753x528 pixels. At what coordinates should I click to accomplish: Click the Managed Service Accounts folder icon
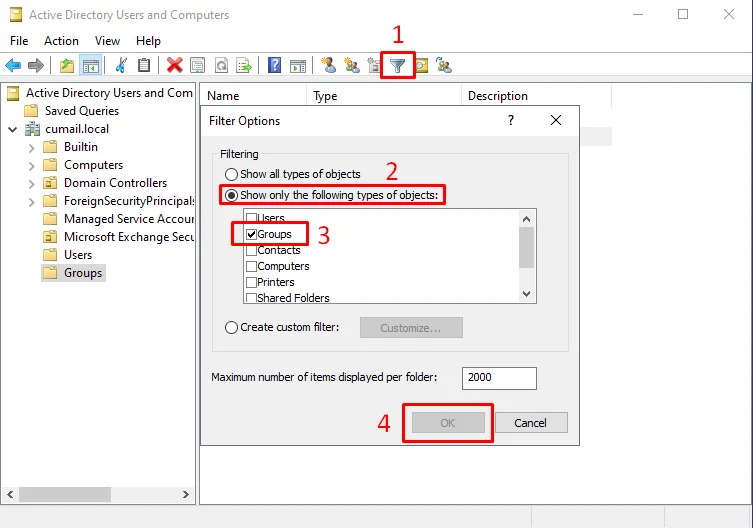(50, 219)
